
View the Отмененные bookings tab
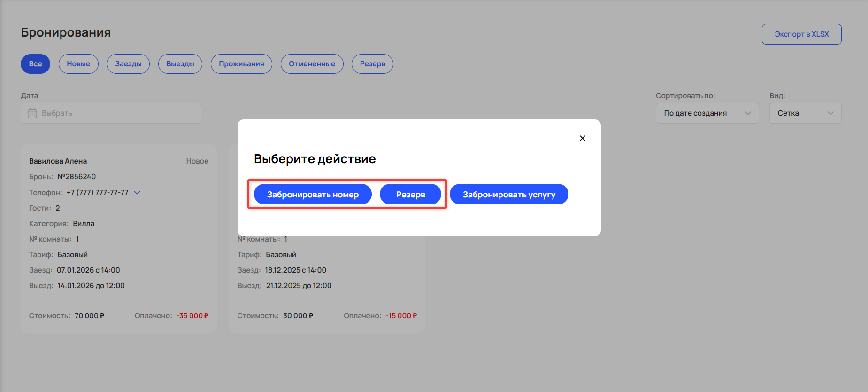click(x=312, y=64)
